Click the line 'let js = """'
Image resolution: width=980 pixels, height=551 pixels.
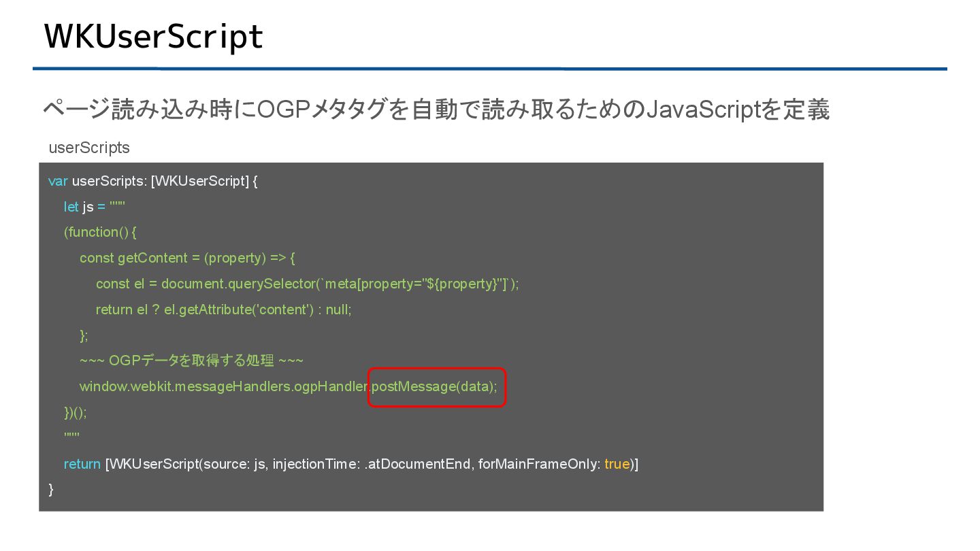pyautogui.click(x=95, y=207)
